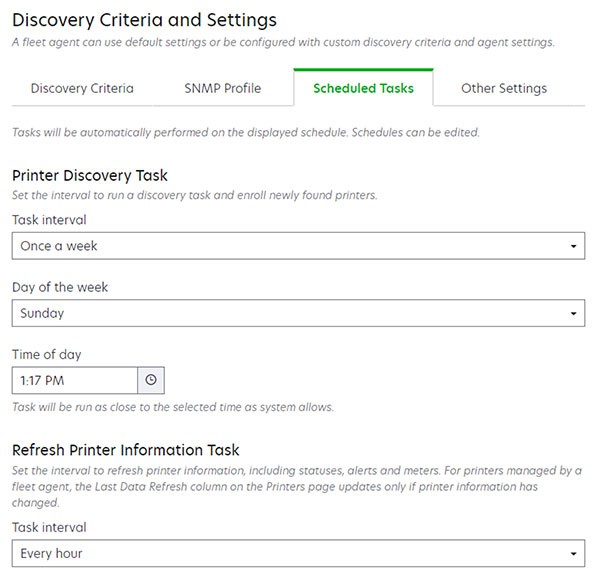Click the note below the time field
Screen dimensions: 600x581
173,407
